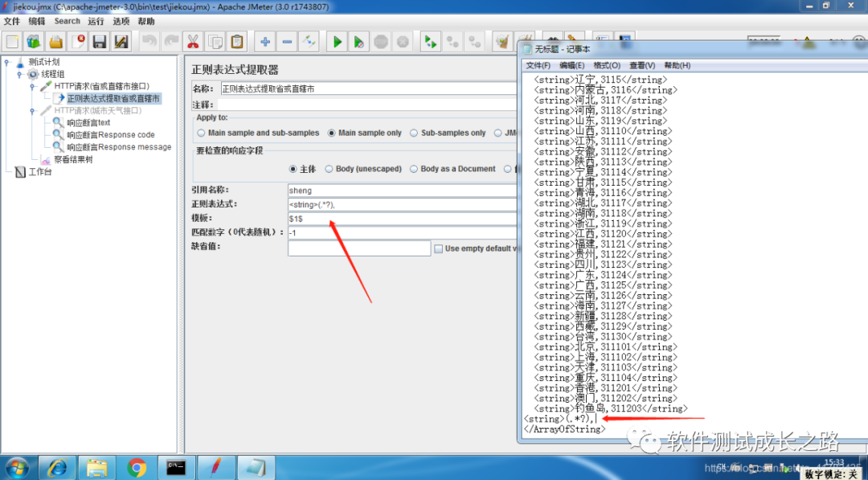Screen dimensions: 868x480
Task: Close the test plan via toolbar icon
Action: coord(78,42)
